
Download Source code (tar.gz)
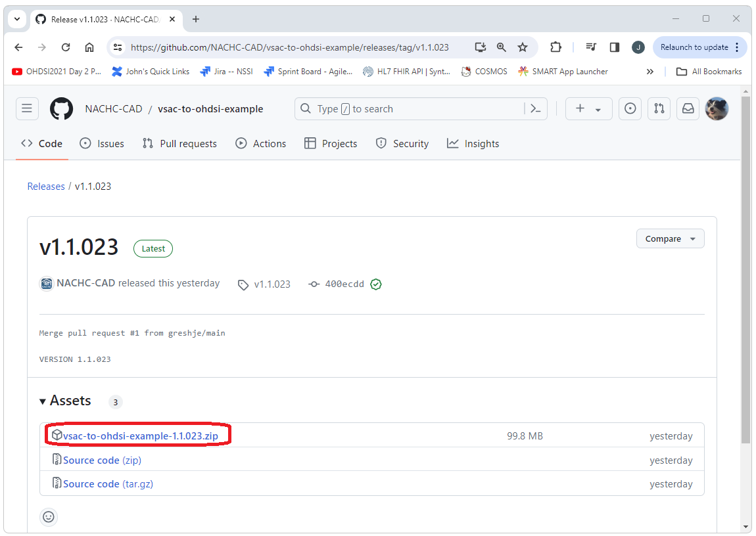(108, 483)
